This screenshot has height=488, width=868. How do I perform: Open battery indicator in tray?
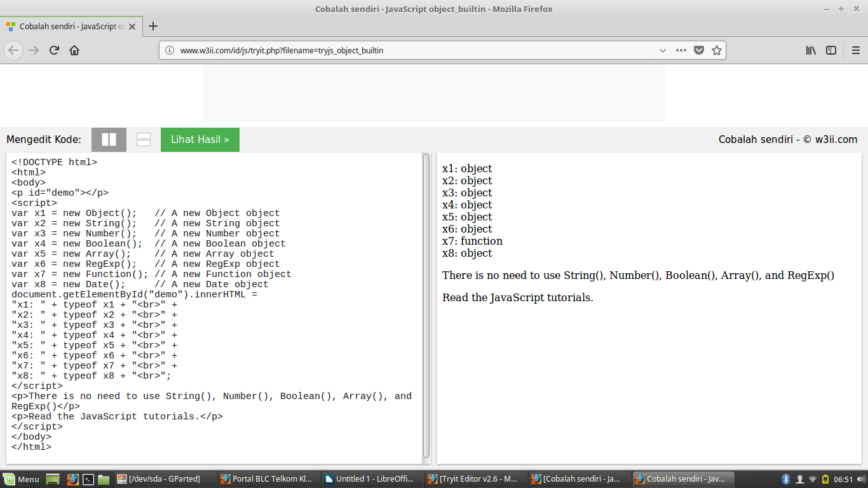(825, 479)
